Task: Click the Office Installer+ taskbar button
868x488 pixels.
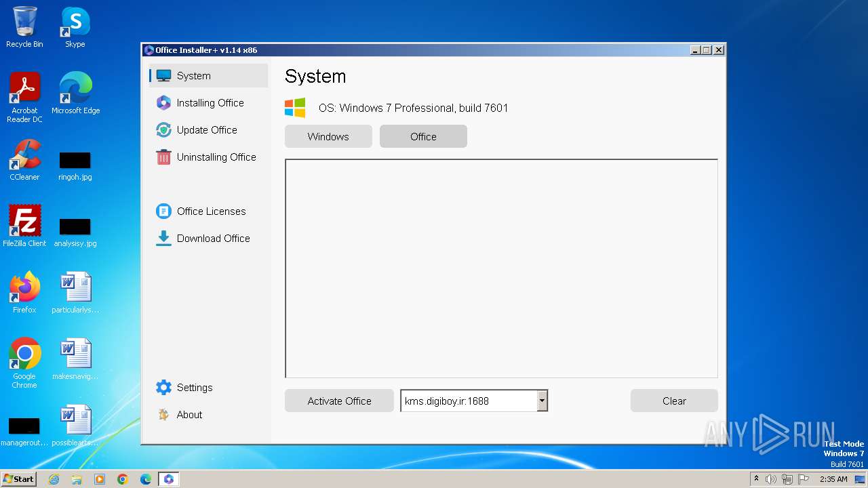Action: coord(169,479)
